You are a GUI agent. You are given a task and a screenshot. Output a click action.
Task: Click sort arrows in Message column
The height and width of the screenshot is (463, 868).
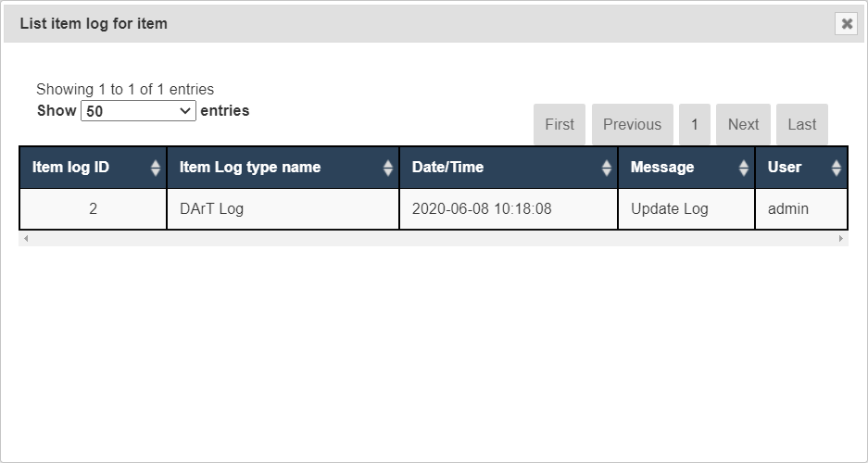click(744, 169)
